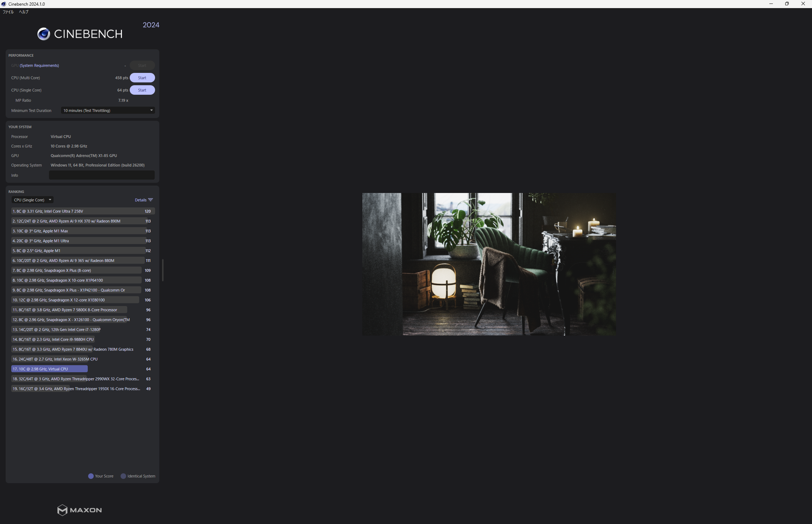Viewport: 812px width, 524px height.
Task: Click the rendered room scene preview
Action: click(x=489, y=264)
